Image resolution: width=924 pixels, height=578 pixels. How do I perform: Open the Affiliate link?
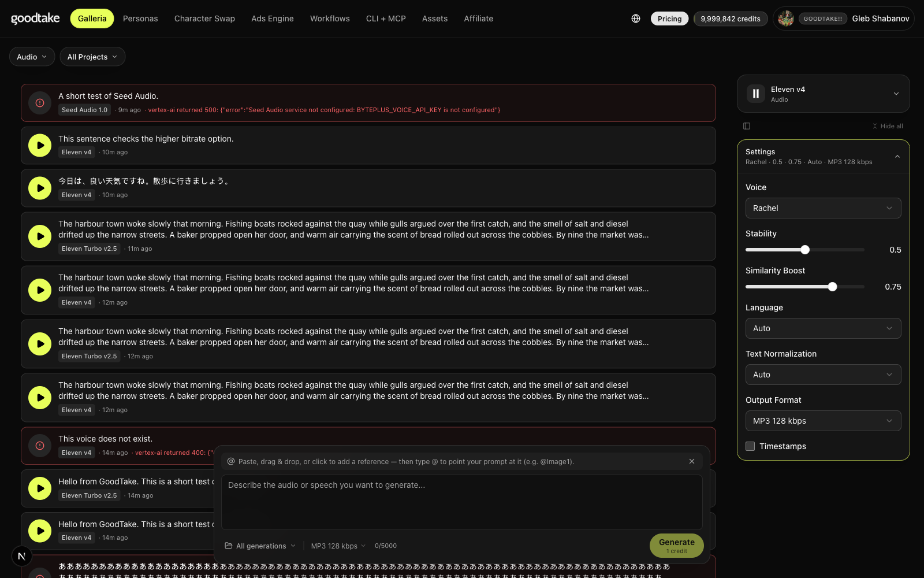[478, 18]
